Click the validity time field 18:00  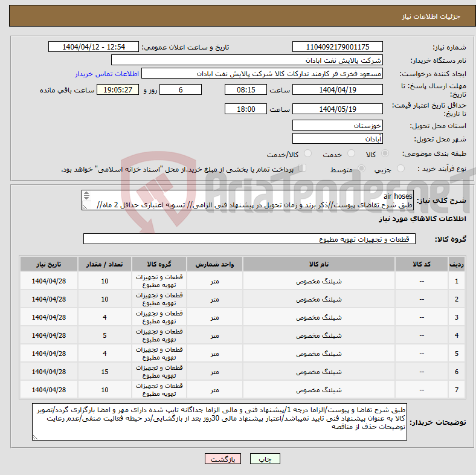pos(246,109)
